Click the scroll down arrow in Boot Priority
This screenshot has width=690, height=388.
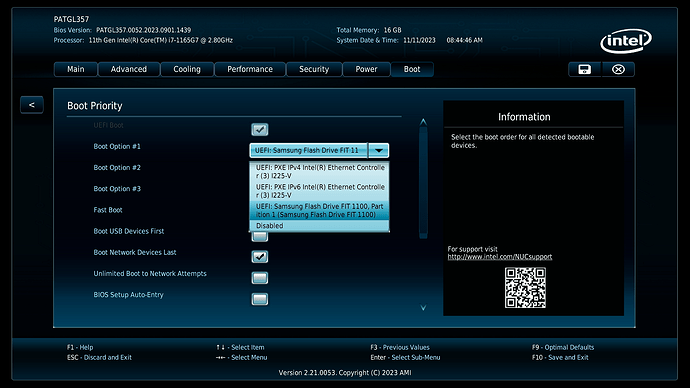tap(423, 307)
